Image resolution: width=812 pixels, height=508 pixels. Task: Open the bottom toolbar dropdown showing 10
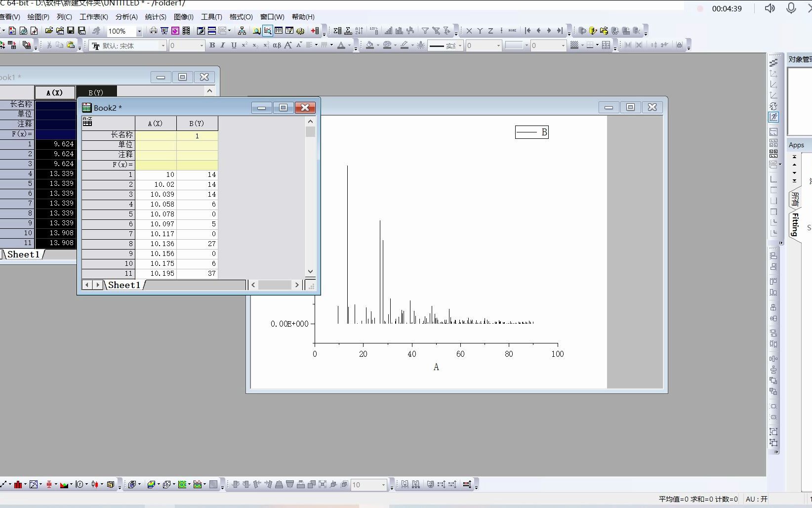(383, 485)
